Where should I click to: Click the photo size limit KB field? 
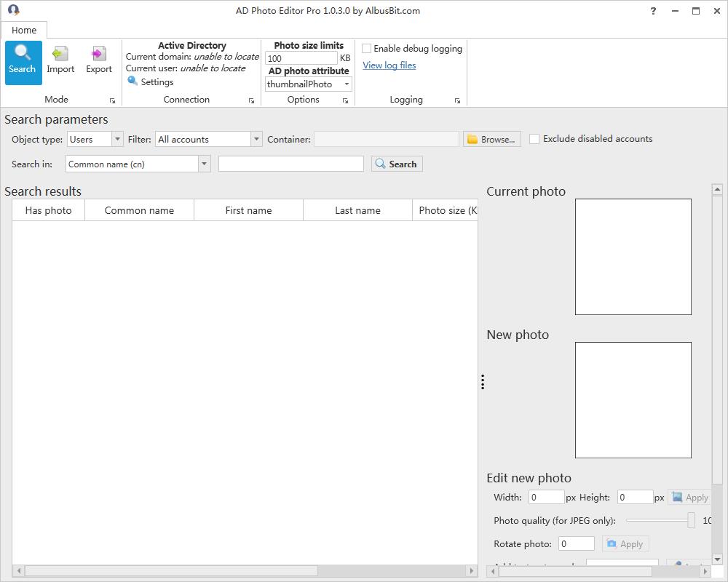(301, 58)
